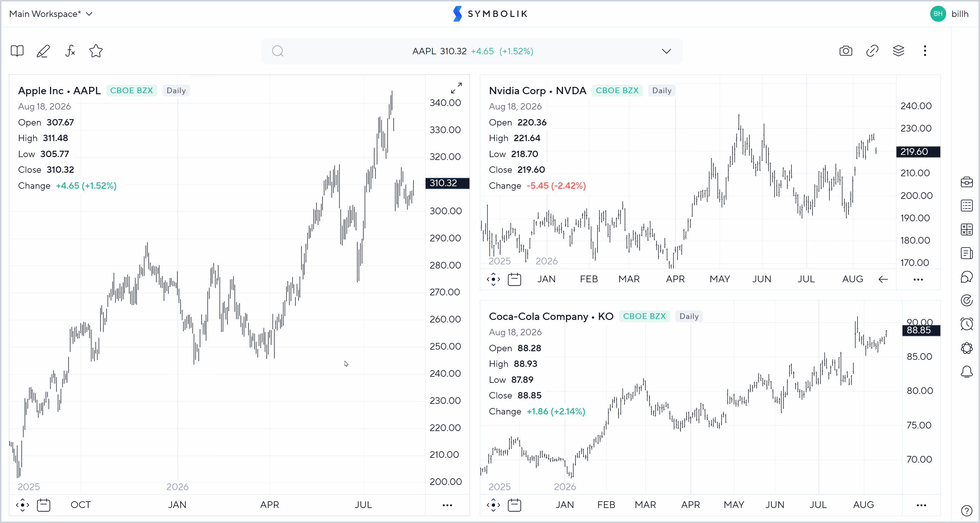Take a chart snapshot with camera icon
This screenshot has width=980, height=523.
(x=846, y=51)
